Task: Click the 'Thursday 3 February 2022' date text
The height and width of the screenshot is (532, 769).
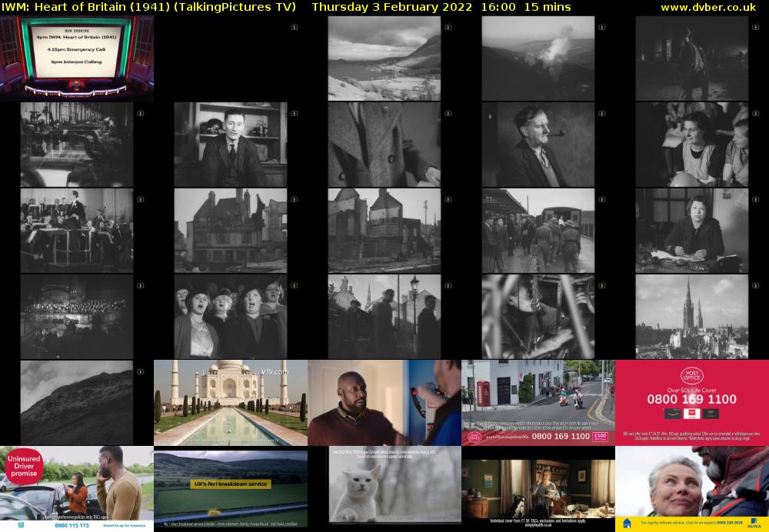Action: click(x=392, y=7)
